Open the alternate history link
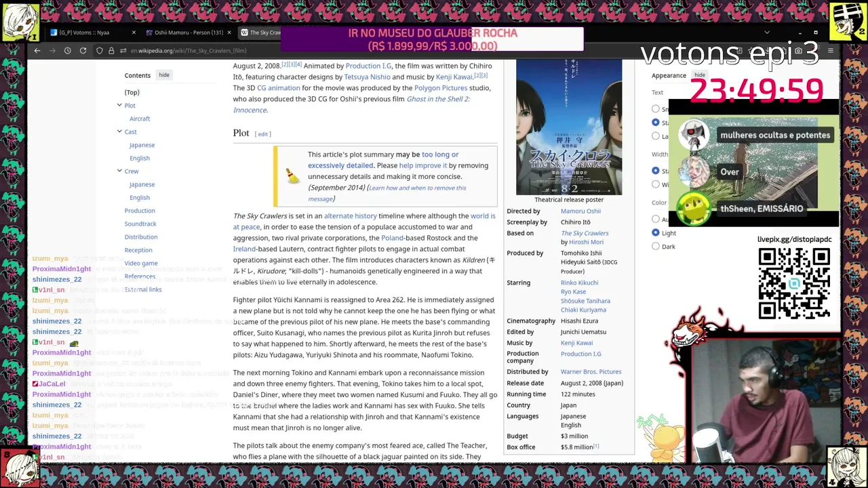868x488 pixels. point(350,216)
